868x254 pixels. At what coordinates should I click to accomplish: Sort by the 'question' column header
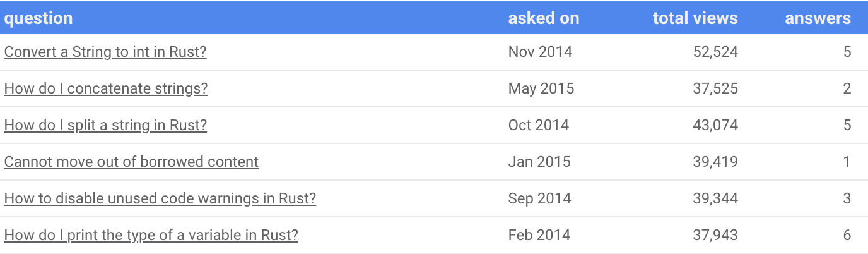[38, 18]
